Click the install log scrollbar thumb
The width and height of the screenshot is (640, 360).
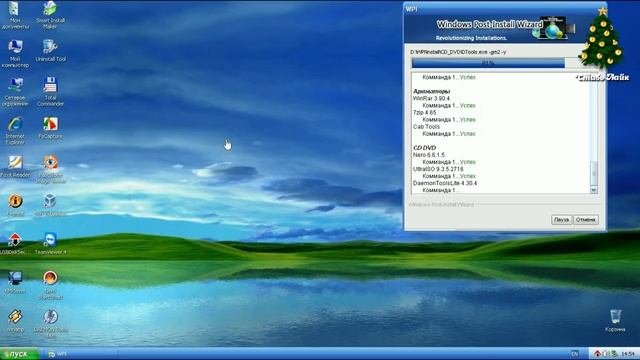tap(593, 173)
